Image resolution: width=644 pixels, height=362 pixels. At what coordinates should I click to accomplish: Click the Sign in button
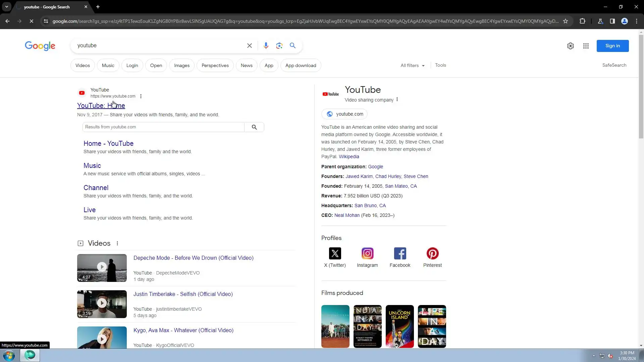tap(612, 46)
